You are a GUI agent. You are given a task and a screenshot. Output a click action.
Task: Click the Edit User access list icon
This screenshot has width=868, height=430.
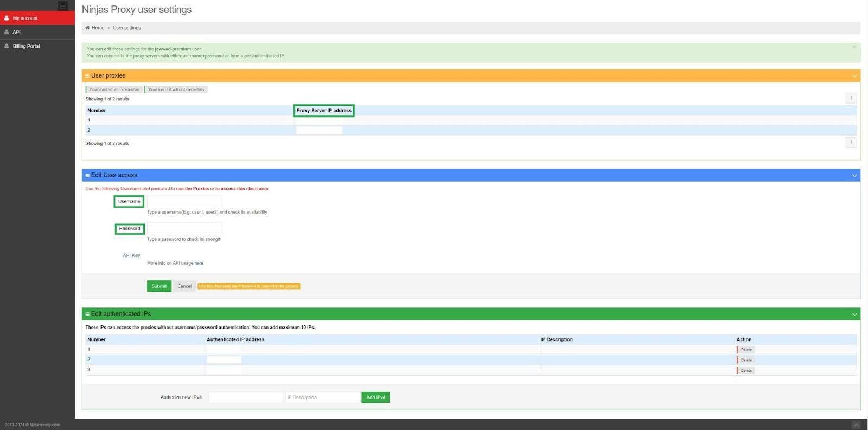point(87,175)
